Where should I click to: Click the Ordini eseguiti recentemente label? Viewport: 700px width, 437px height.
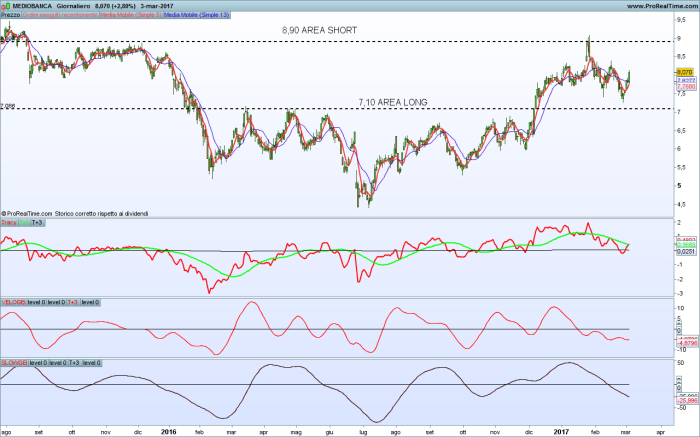tap(61, 17)
